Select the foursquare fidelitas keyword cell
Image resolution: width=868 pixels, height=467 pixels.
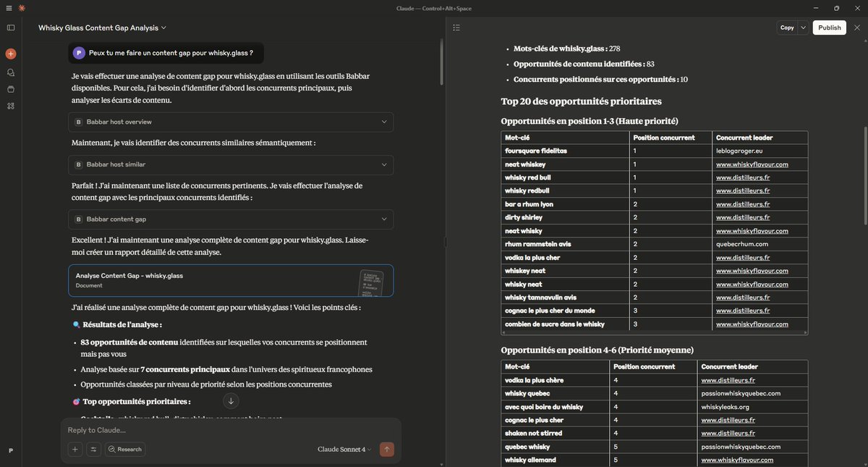[565, 151]
